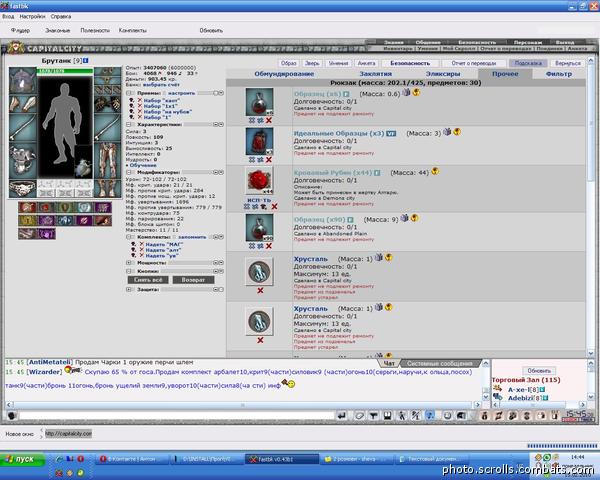Click the Надеть "МАГ" set link

(x=164, y=244)
